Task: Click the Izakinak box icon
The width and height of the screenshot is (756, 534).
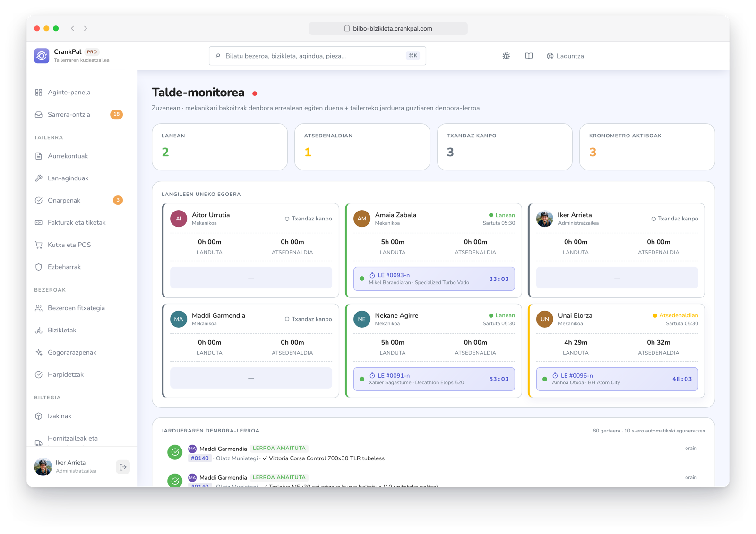Action: click(x=39, y=416)
